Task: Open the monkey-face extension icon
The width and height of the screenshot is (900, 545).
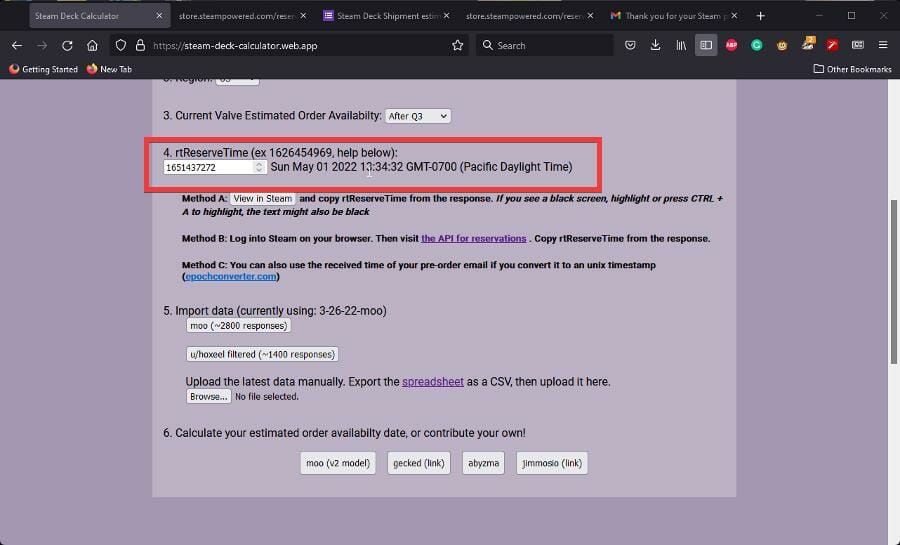Action: [782, 45]
